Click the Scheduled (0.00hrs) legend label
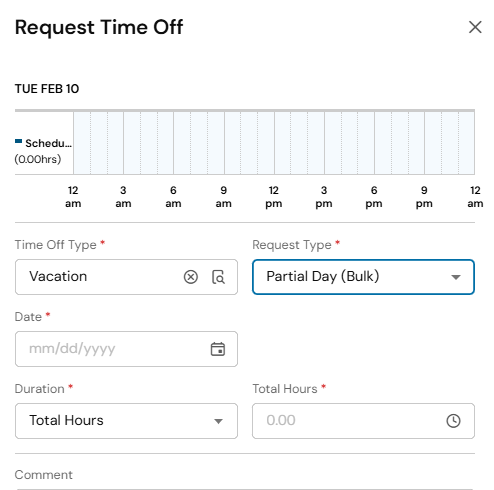The image size is (494, 490). [43, 151]
